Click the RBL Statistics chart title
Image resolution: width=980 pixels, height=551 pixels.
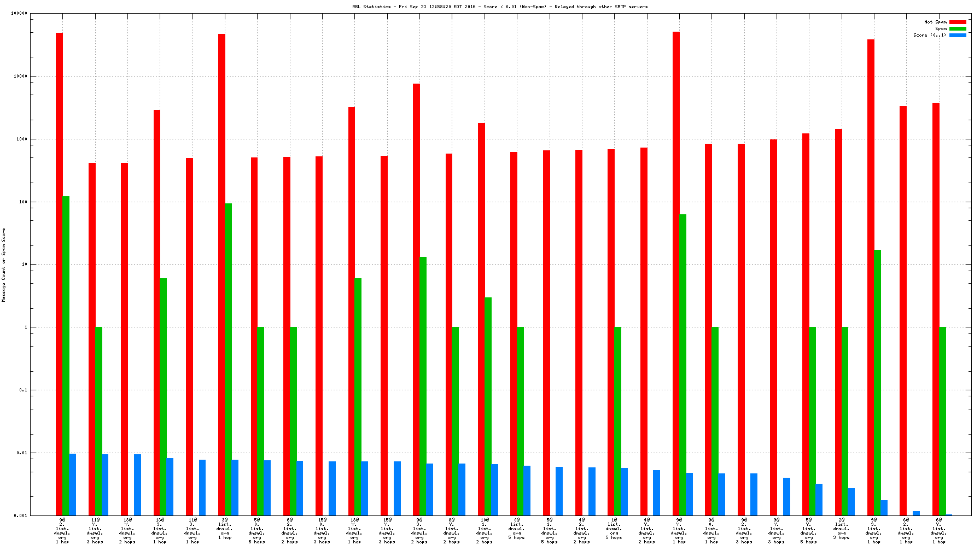[499, 7]
